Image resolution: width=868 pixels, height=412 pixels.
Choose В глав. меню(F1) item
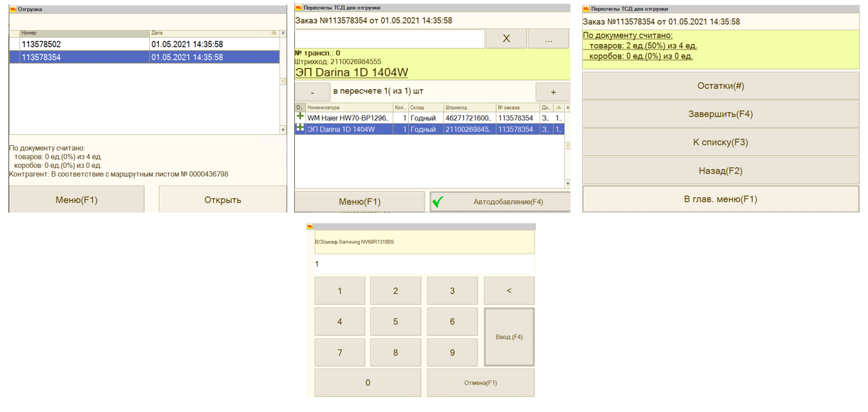[721, 199]
